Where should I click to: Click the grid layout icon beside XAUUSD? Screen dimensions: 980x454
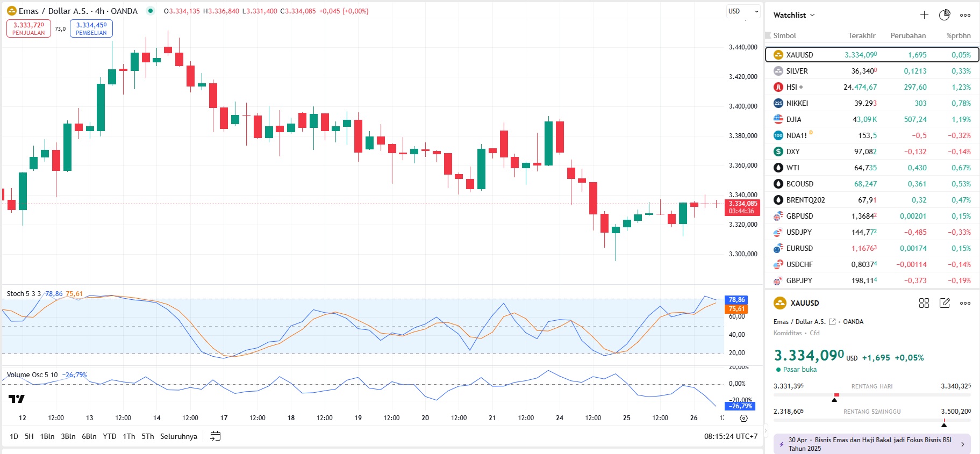click(x=924, y=303)
